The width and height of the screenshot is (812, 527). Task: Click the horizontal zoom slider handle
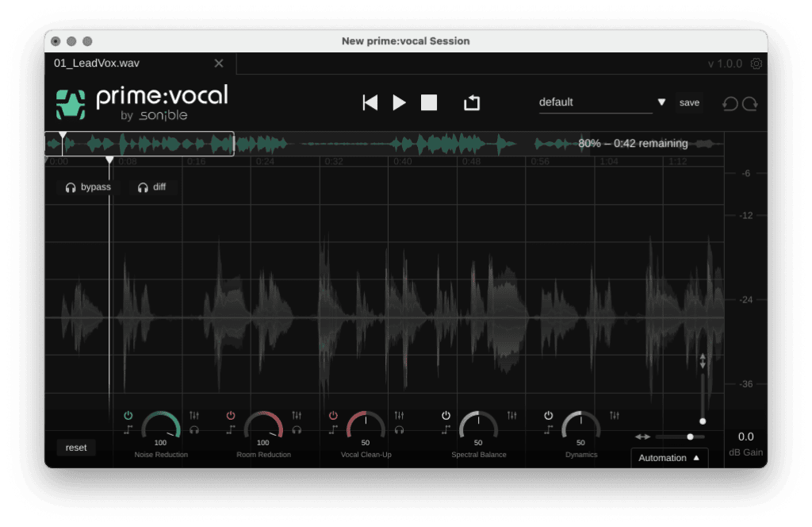[691, 437]
